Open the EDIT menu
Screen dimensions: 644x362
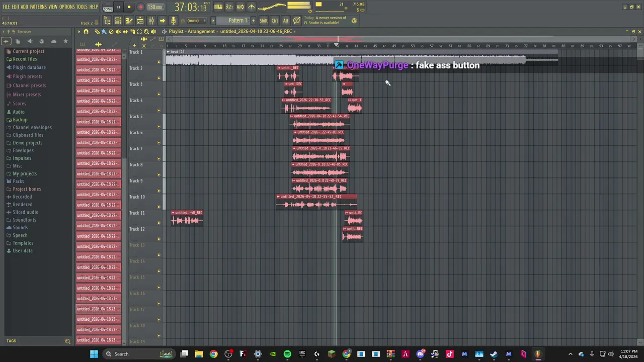(16, 7)
